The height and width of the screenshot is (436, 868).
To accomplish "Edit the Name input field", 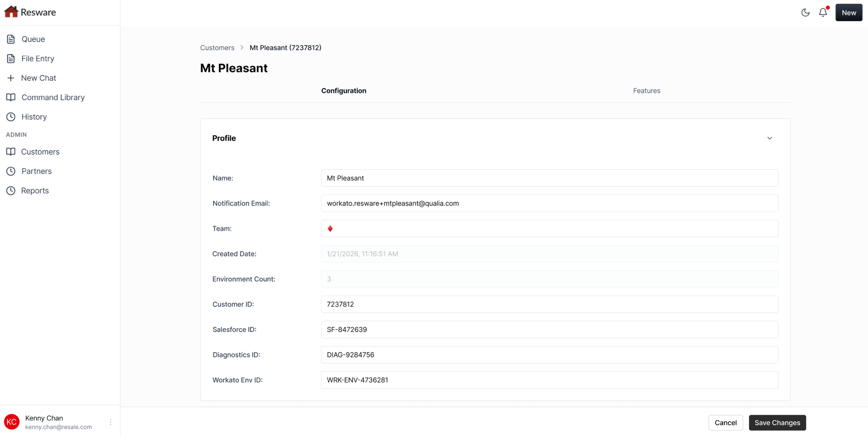I will tap(549, 178).
